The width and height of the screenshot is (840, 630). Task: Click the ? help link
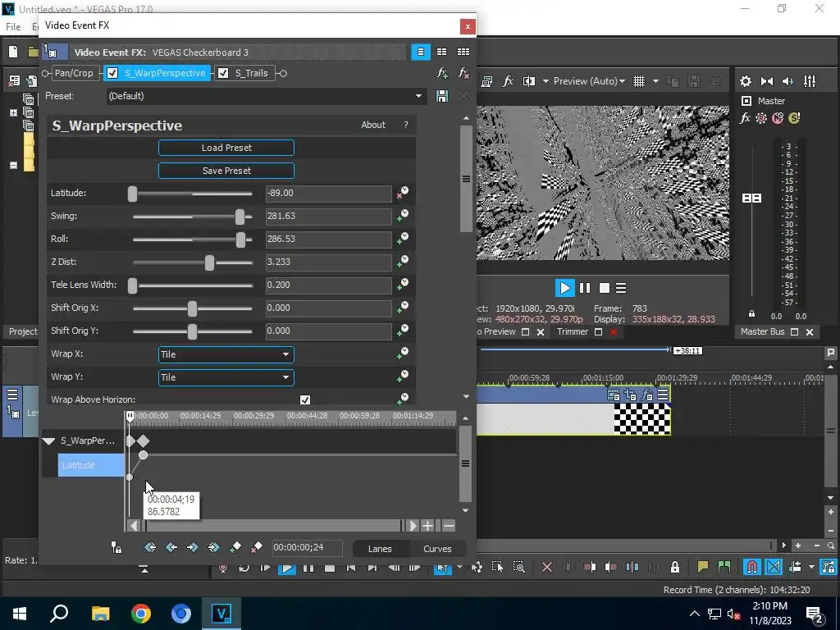pos(405,125)
